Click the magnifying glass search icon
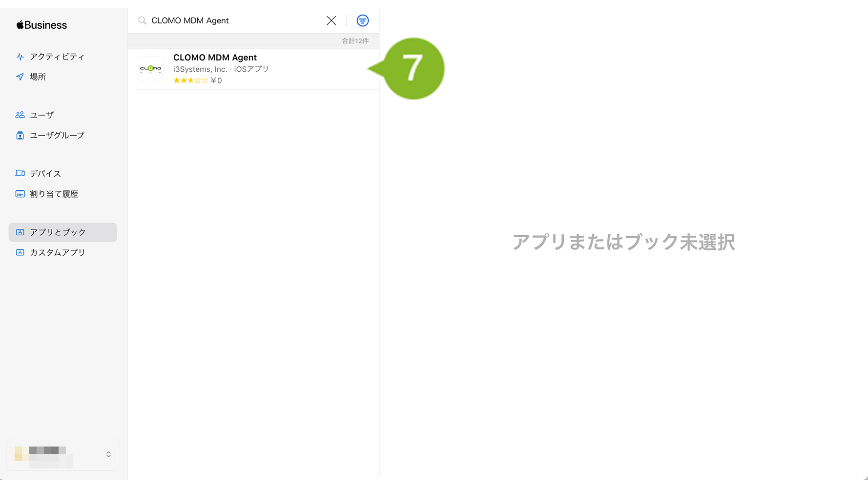The height and width of the screenshot is (488, 868). tap(142, 20)
